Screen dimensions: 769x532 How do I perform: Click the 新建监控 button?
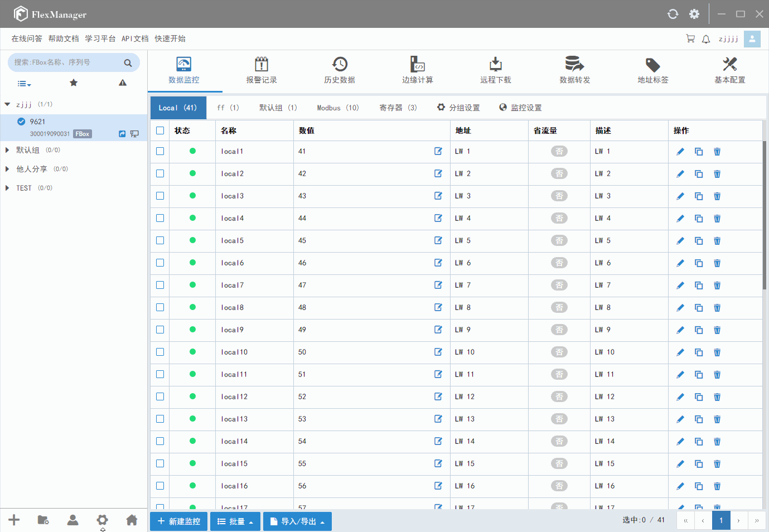tap(178, 521)
